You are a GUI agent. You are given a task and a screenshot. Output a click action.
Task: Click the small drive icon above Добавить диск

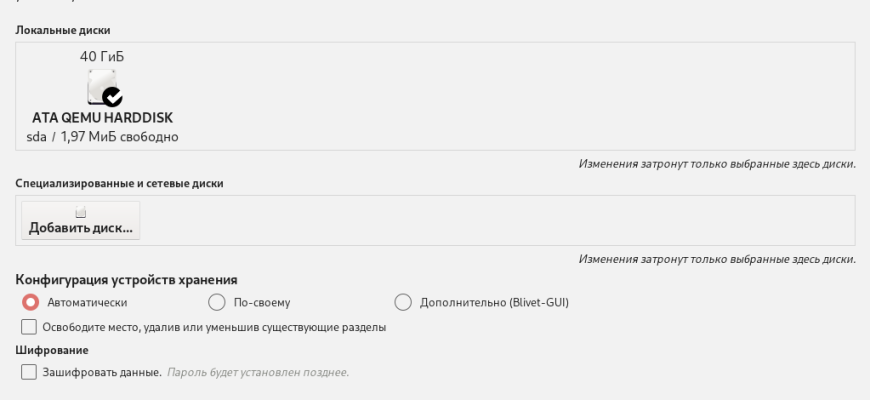coord(81,213)
